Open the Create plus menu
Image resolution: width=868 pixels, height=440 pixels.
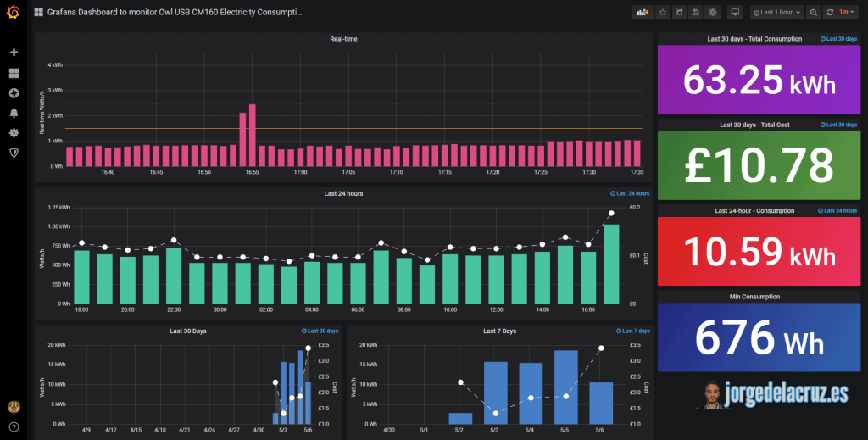[14, 52]
